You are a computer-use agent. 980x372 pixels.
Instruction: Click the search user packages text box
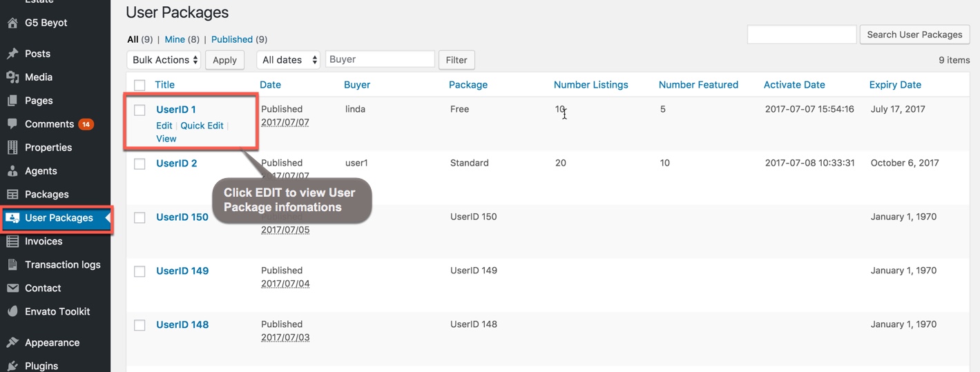(802, 35)
